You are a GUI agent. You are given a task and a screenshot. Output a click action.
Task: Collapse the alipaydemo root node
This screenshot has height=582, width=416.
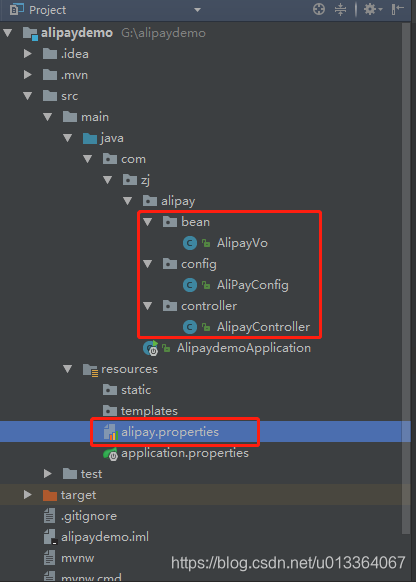click(x=8, y=33)
